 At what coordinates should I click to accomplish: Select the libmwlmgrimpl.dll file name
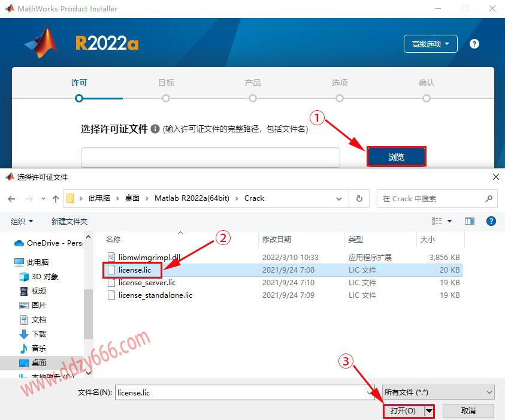click(x=149, y=258)
